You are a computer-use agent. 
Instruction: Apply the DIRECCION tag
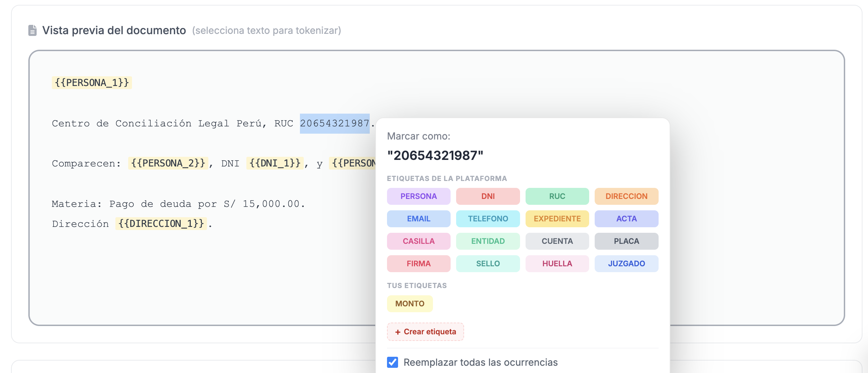(626, 196)
